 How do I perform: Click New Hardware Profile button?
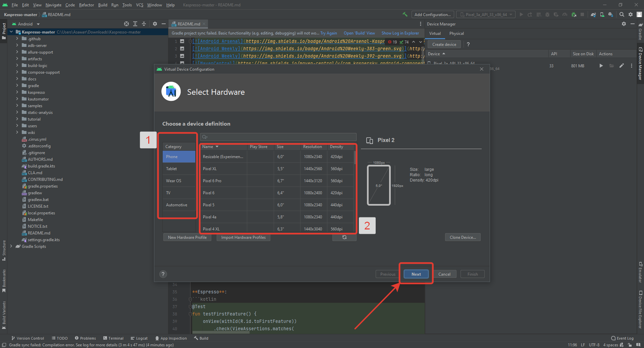187,237
